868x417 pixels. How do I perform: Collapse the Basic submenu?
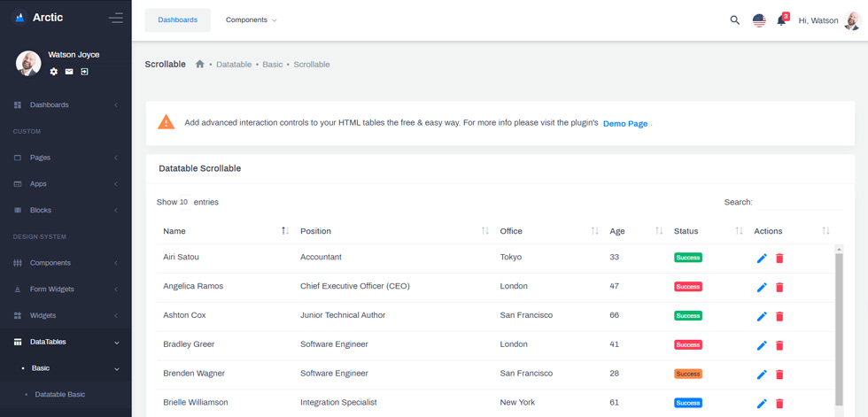66,368
